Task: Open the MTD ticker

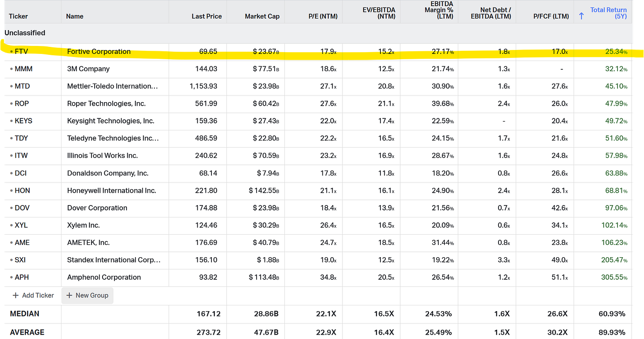Action: click(22, 86)
